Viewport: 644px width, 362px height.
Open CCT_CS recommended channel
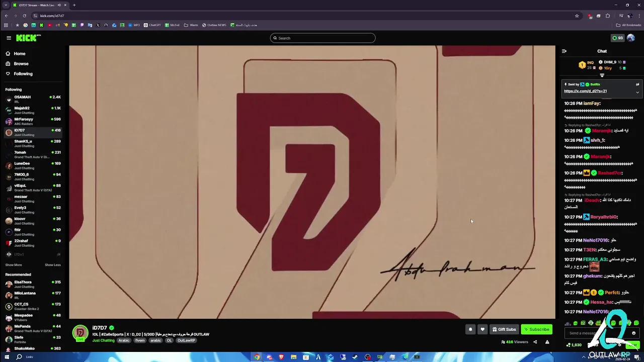click(33, 306)
